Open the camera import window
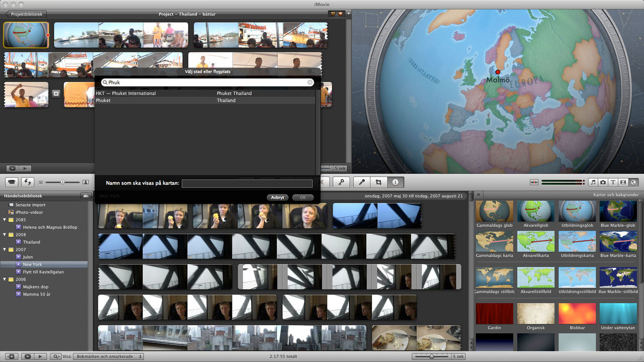 [x=12, y=182]
